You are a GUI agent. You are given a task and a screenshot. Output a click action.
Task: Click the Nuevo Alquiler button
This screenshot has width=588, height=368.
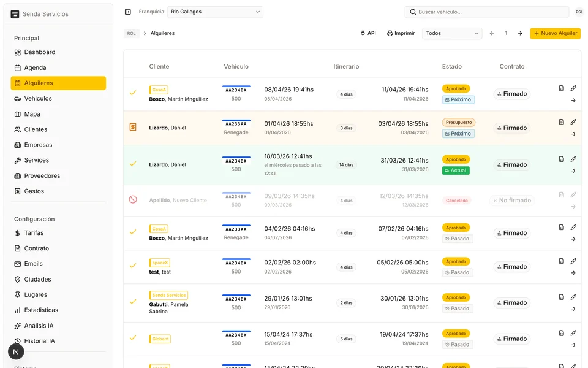click(x=555, y=33)
